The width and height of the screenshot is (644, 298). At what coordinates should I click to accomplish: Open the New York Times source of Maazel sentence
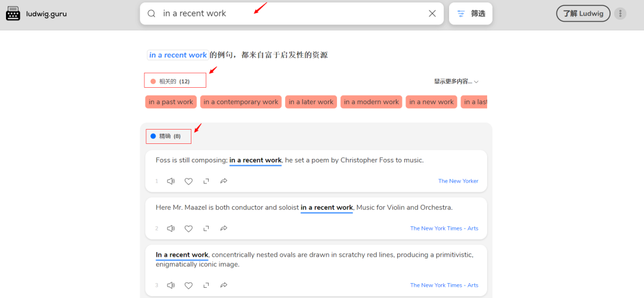(x=444, y=229)
